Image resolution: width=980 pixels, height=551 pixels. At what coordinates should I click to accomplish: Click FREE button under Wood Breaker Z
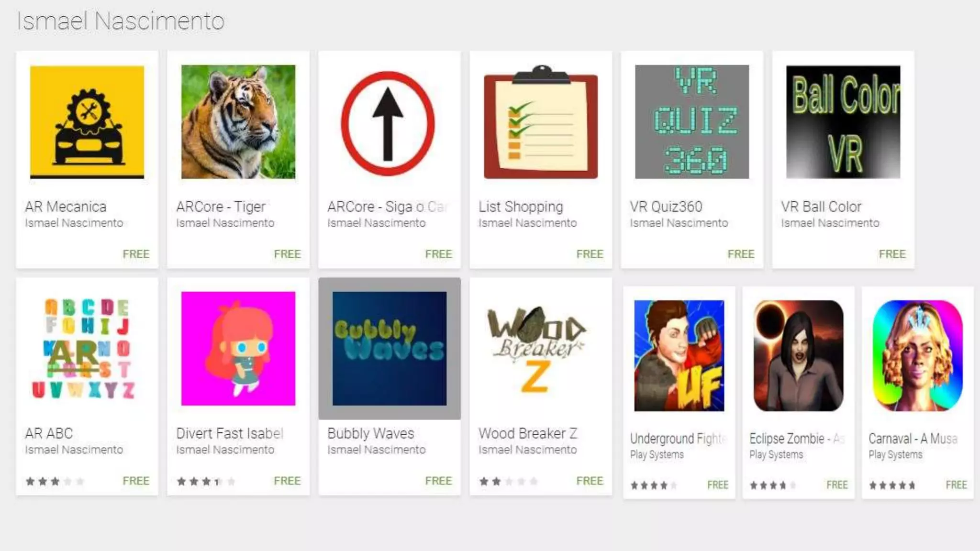[590, 481]
